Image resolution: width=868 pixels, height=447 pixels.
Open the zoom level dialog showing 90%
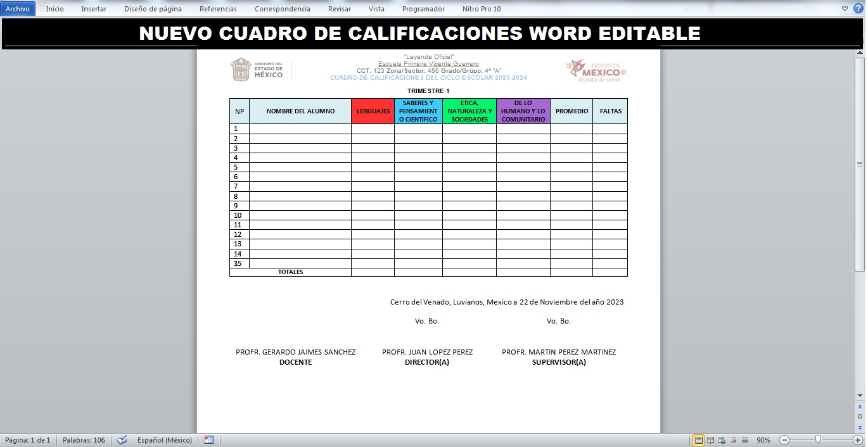point(763,440)
